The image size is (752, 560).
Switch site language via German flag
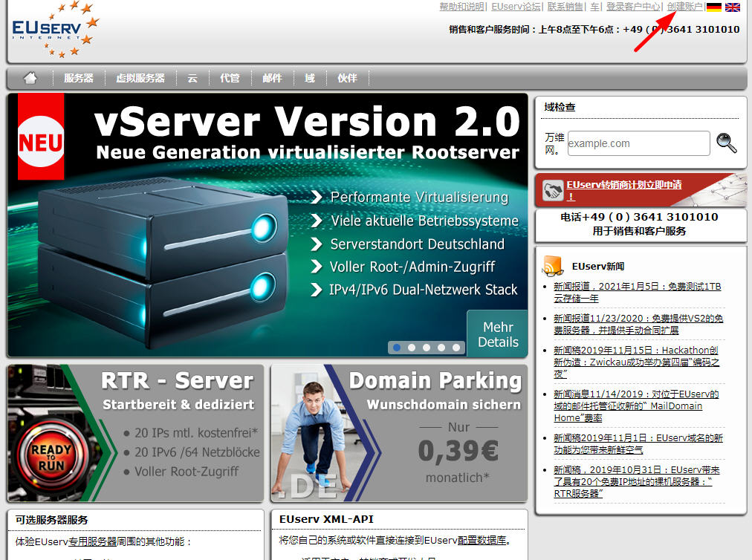click(713, 7)
